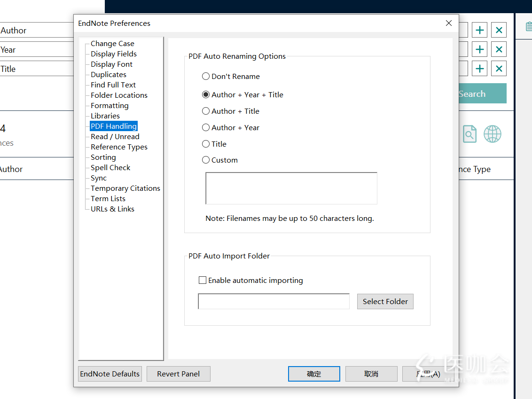Select the Don't Rename option
This screenshot has width=532, height=399.
[x=231, y=76]
